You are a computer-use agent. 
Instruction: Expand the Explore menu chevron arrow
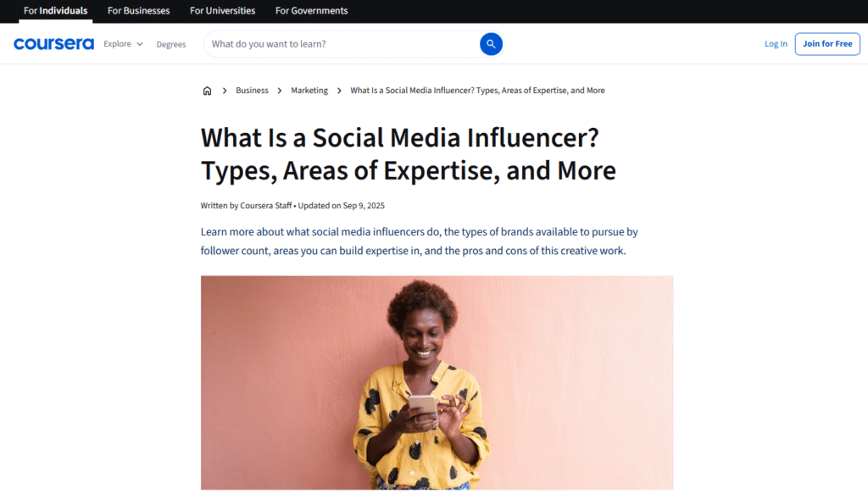click(x=140, y=44)
